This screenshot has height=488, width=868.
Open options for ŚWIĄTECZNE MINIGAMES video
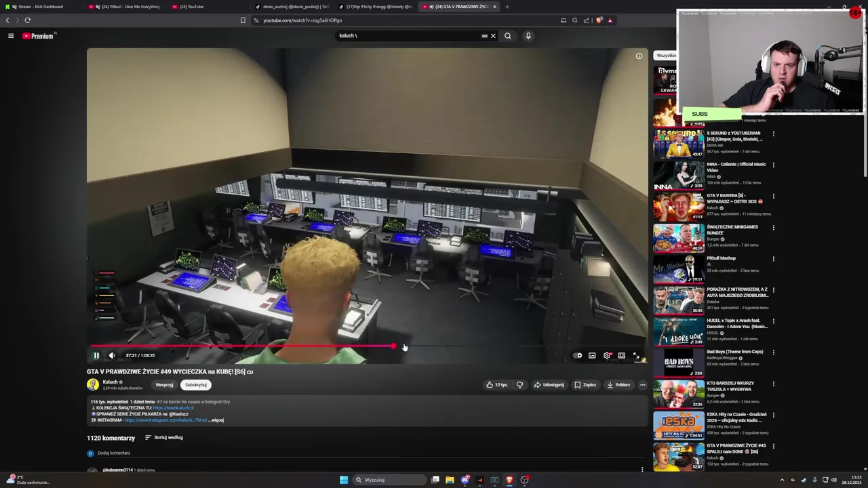(x=773, y=227)
